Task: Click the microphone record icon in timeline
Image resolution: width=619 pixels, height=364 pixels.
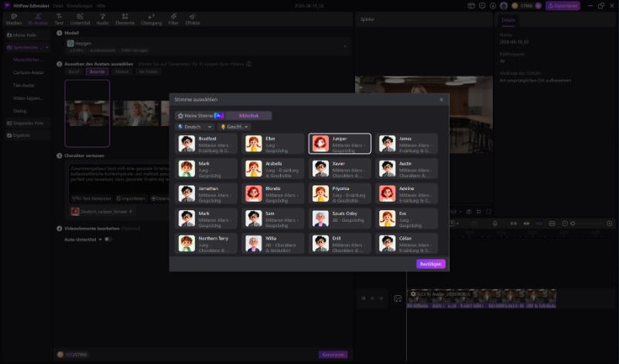Action: [x=495, y=223]
